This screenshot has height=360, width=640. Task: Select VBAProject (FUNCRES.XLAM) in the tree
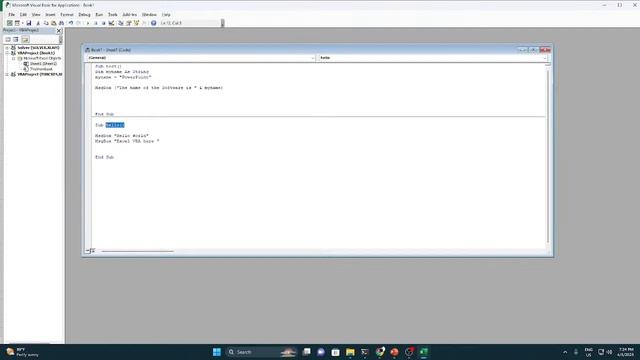tap(40, 74)
